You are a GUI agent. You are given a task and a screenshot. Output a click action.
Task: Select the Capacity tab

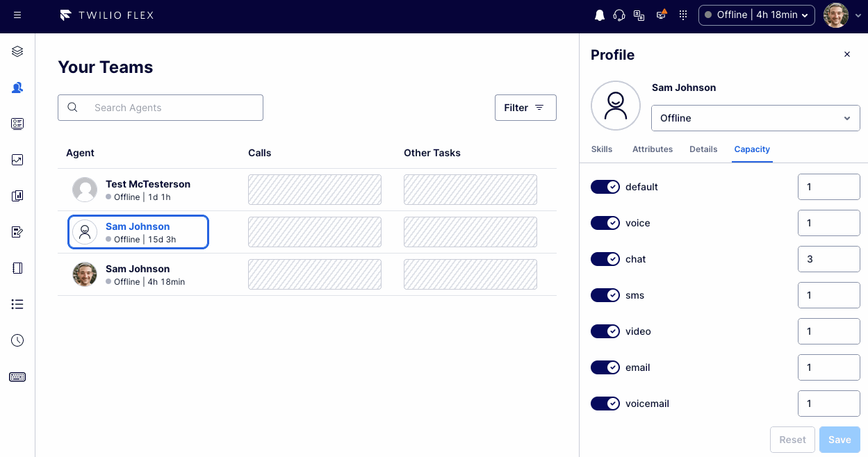click(752, 149)
